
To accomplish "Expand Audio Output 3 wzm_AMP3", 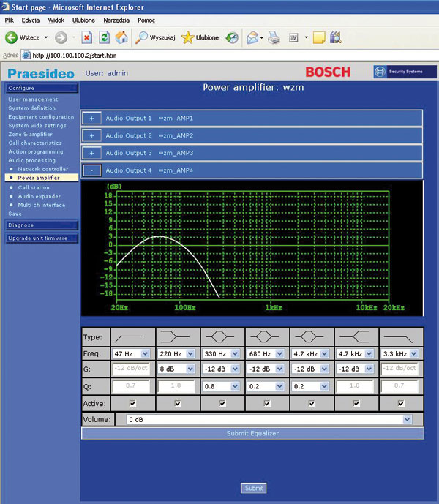I will coord(91,153).
